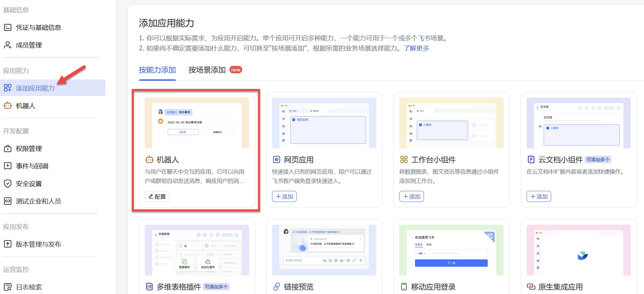The height and width of the screenshot is (294, 644).
Task: Click 配置 button on 机器人 card
Action: [157, 196]
